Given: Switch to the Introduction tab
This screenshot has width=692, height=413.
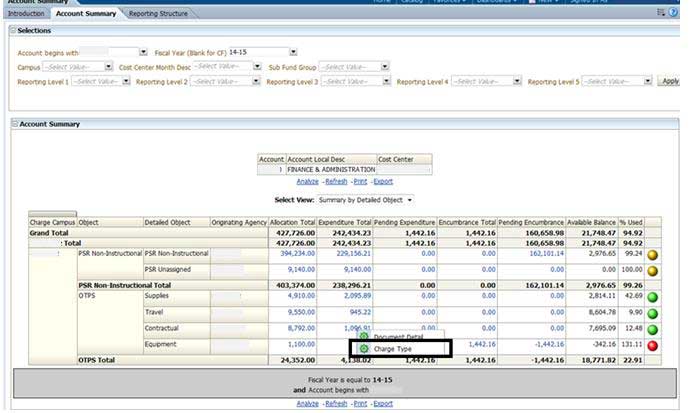Looking at the screenshot, I should pos(25,14).
